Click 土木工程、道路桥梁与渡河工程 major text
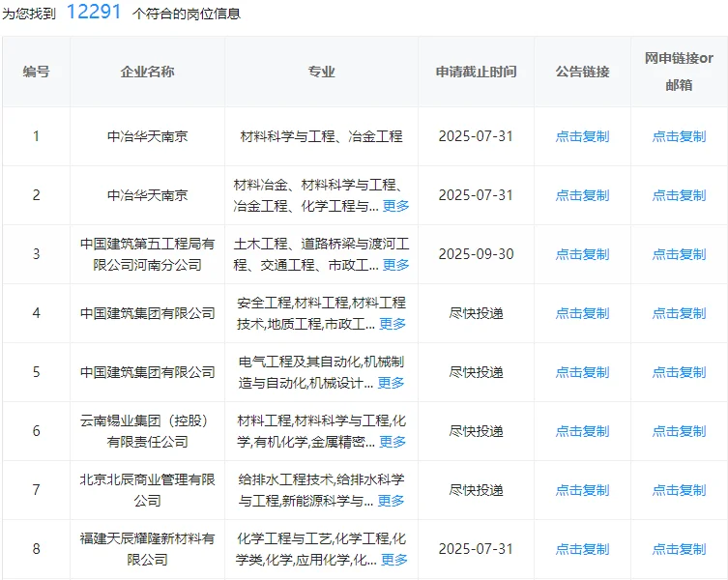 click(321, 254)
